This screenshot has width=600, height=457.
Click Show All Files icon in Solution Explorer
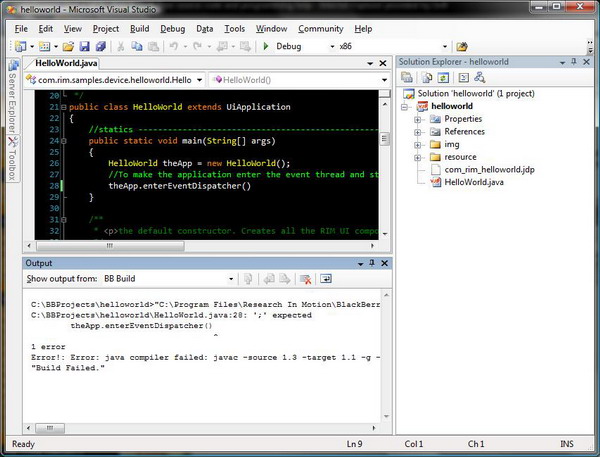pos(427,78)
